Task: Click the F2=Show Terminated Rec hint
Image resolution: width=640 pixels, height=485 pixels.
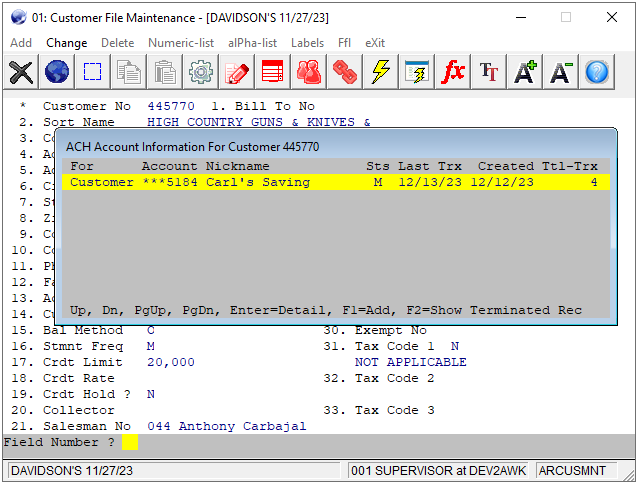Action: click(x=494, y=310)
